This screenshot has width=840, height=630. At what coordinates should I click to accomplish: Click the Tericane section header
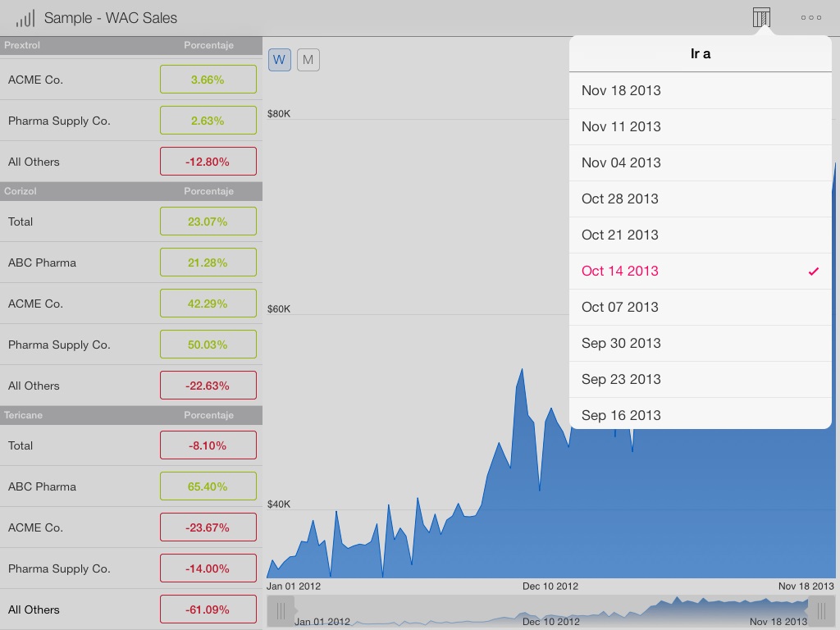131,415
